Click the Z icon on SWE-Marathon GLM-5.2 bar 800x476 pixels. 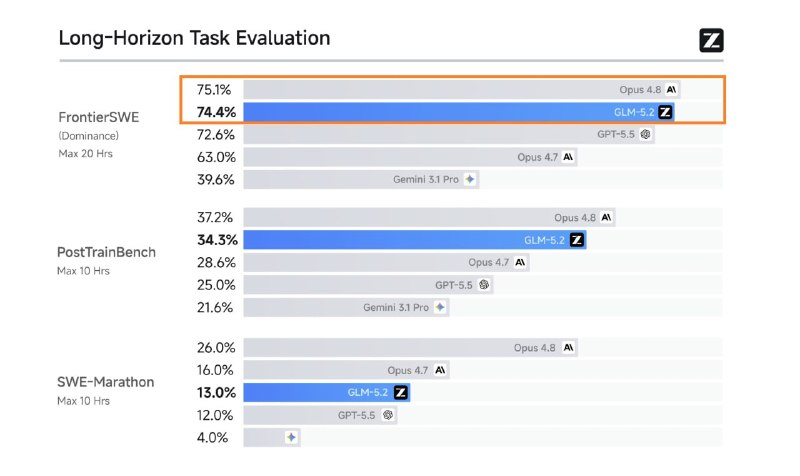(x=401, y=393)
